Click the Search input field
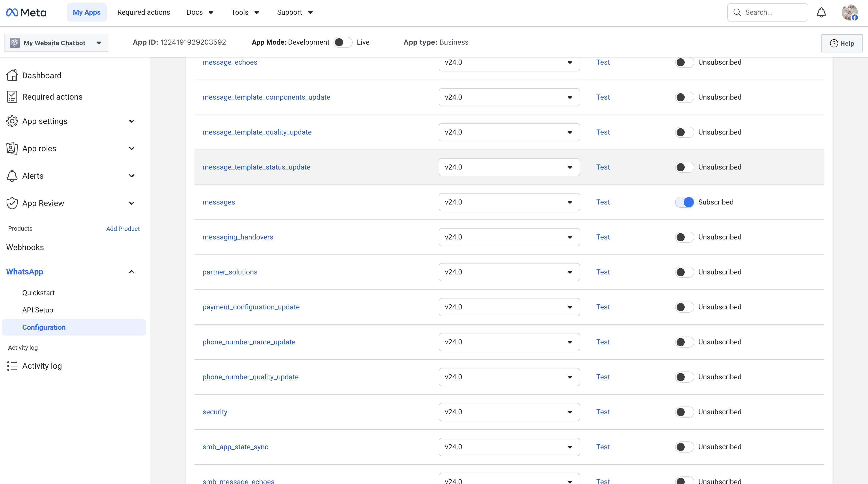868x484 pixels. click(772, 12)
